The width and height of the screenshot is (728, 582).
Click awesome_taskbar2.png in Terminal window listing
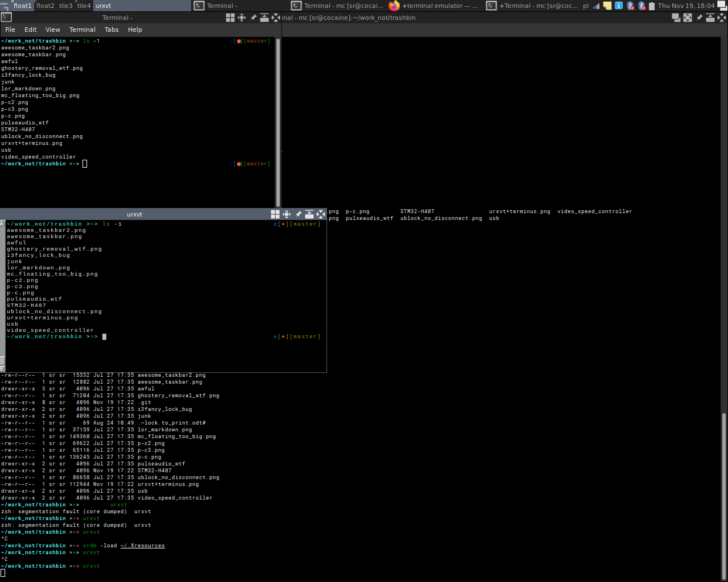(35, 48)
